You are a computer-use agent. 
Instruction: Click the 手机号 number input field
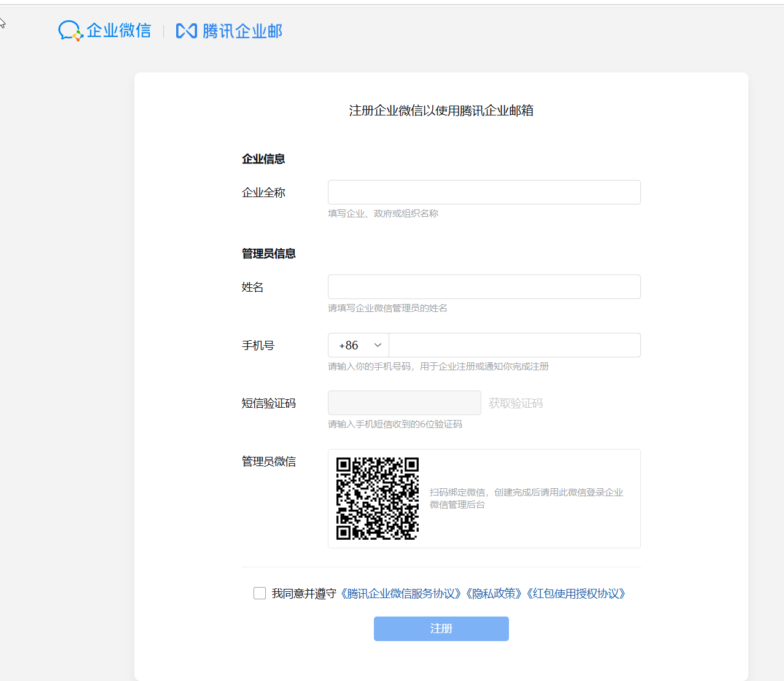click(514, 345)
